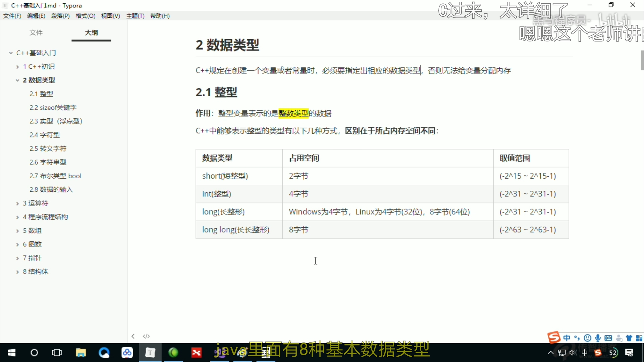Collapse the C++基础入门 root node
Viewport: 644px width, 362px height.
11,53
